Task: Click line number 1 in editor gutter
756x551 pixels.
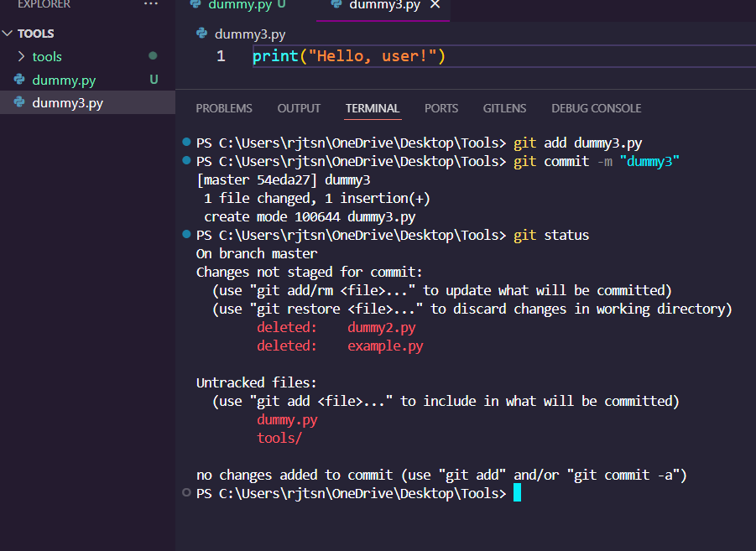Action: click(221, 57)
